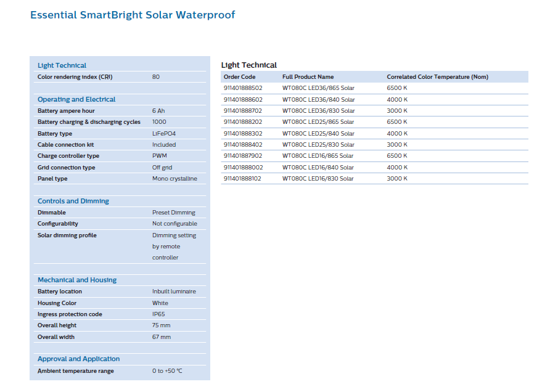The height and width of the screenshot is (392, 558).
Task: Click 'Overall height' label
Action: point(57,325)
